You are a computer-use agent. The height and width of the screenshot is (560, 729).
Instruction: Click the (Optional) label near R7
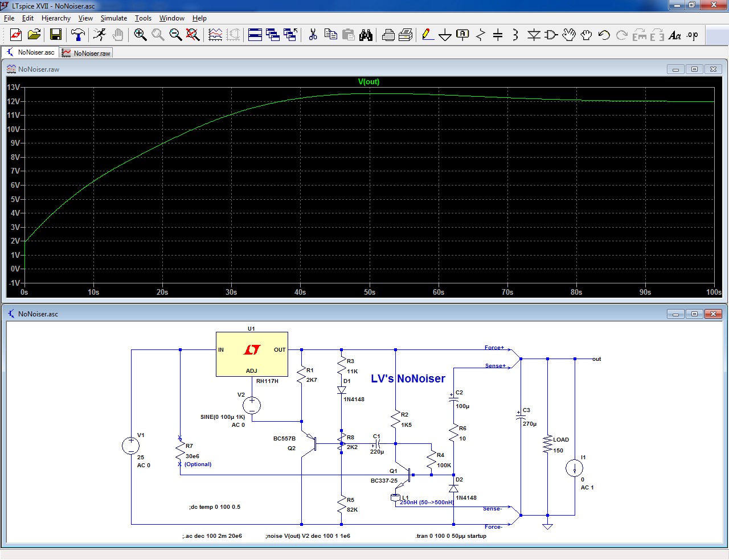coord(198,464)
